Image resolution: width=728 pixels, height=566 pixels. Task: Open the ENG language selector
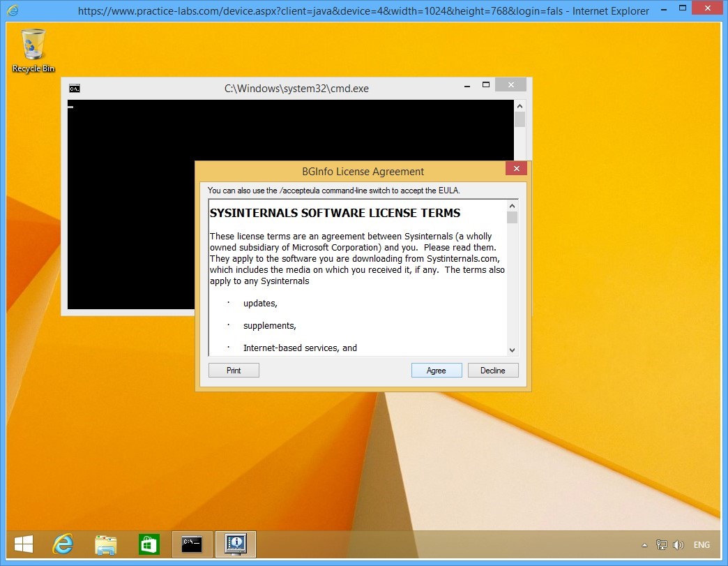pyautogui.click(x=702, y=545)
